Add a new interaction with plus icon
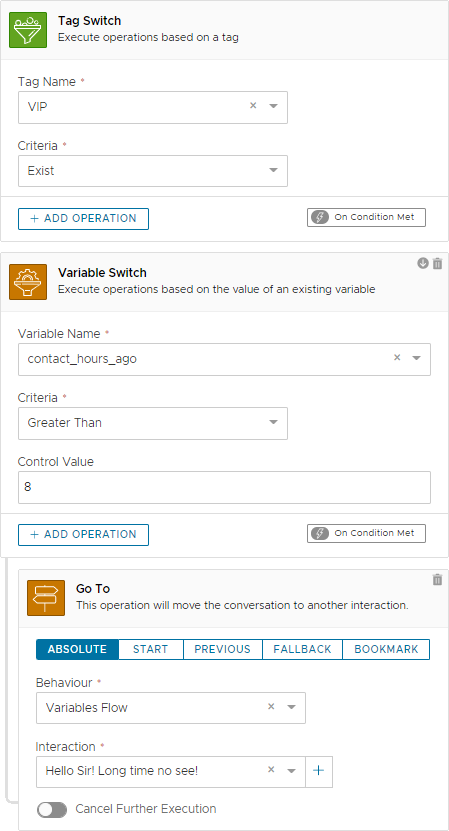Viewport: 449px width, 831px height. (x=319, y=771)
